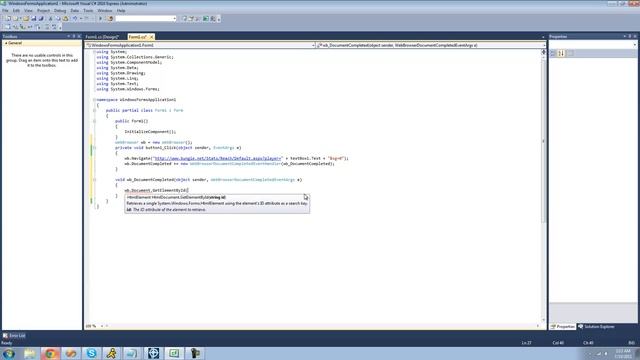The height and width of the screenshot is (360, 640).
Task: Open Properties object selector dropdown
Action: click(635, 44)
